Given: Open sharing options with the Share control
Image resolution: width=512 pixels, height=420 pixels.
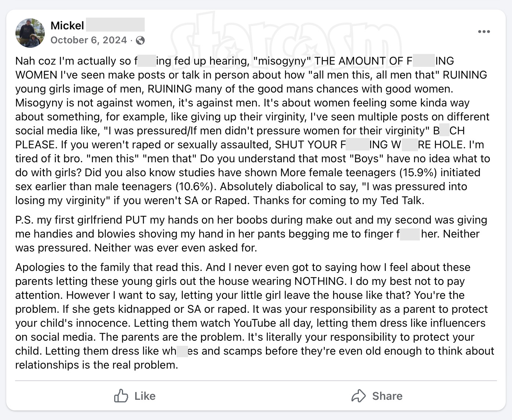Looking at the screenshot, I should [x=377, y=396].
